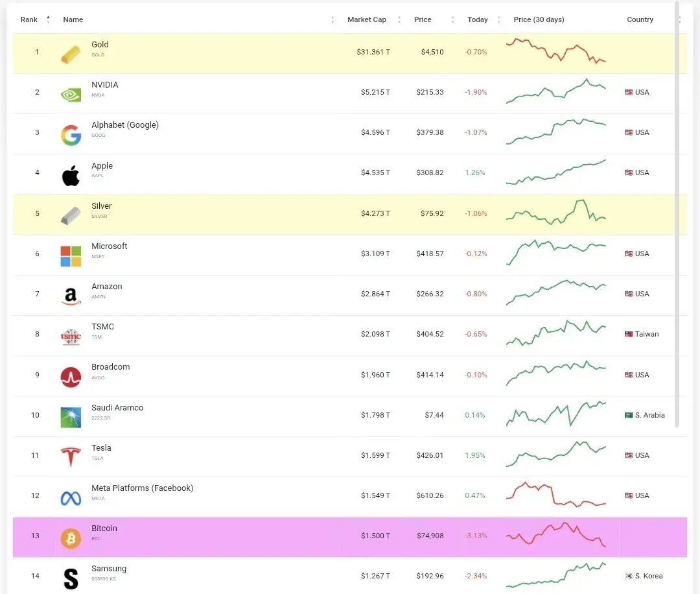
Task: Click Bitcoin price $74,908
Action: (430, 536)
